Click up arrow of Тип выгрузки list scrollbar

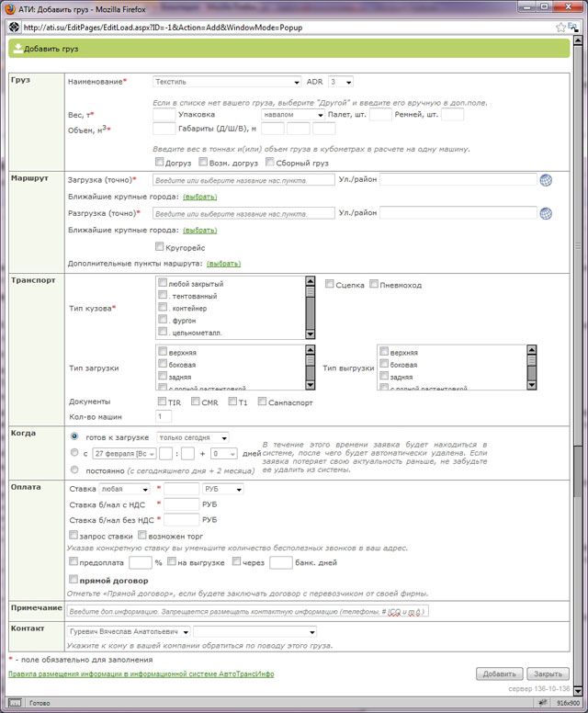(532, 350)
